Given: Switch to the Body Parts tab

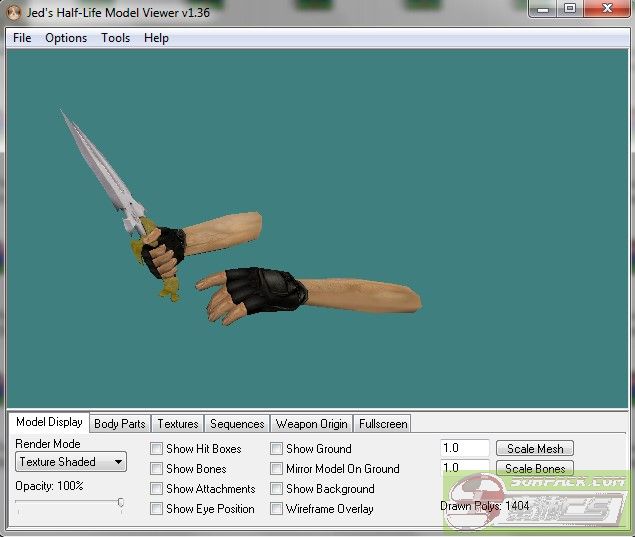Looking at the screenshot, I should [119, 424].
